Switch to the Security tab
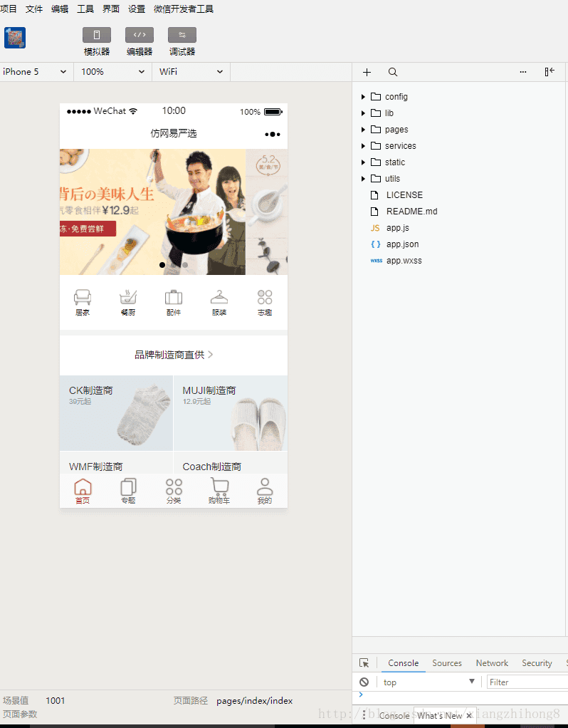Screen dimensions: 568x728 [537, 663]
